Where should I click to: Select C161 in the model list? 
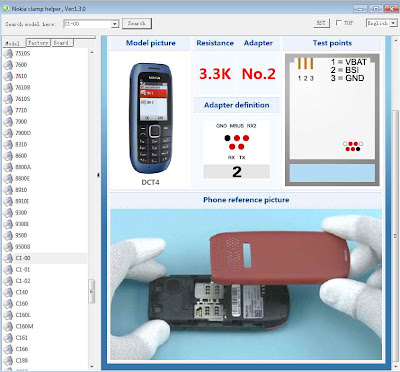(x=22, y=337)
